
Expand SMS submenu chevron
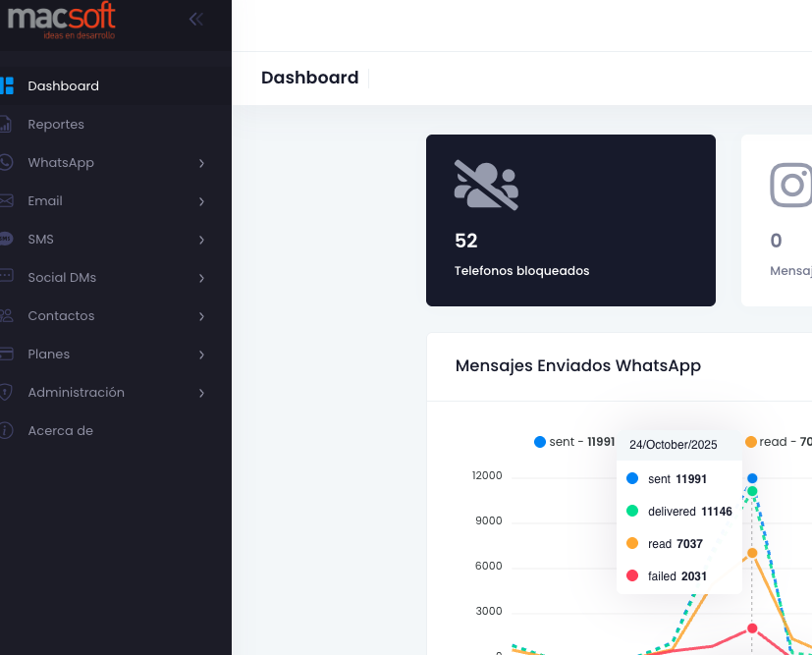coord(201,240)
